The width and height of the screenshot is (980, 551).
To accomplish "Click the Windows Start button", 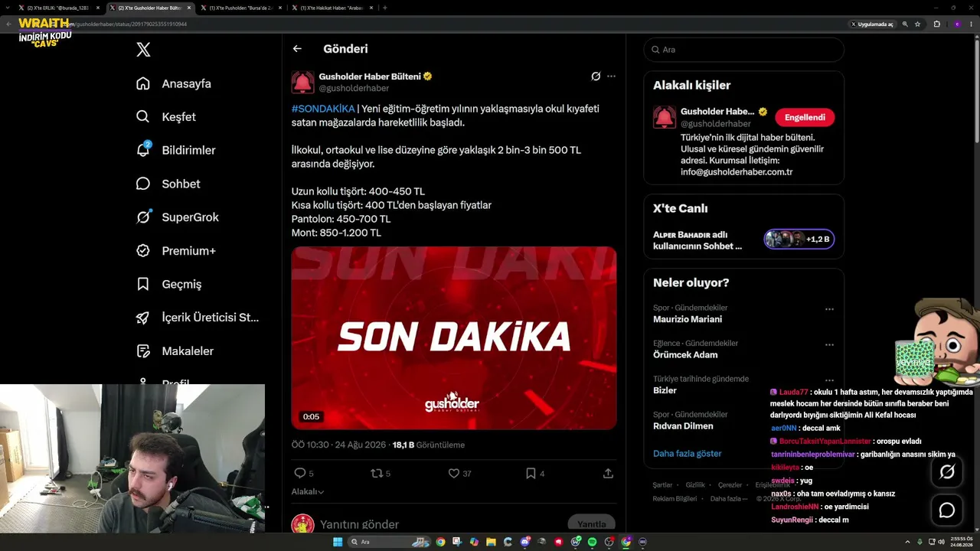I will pos(338,542).
